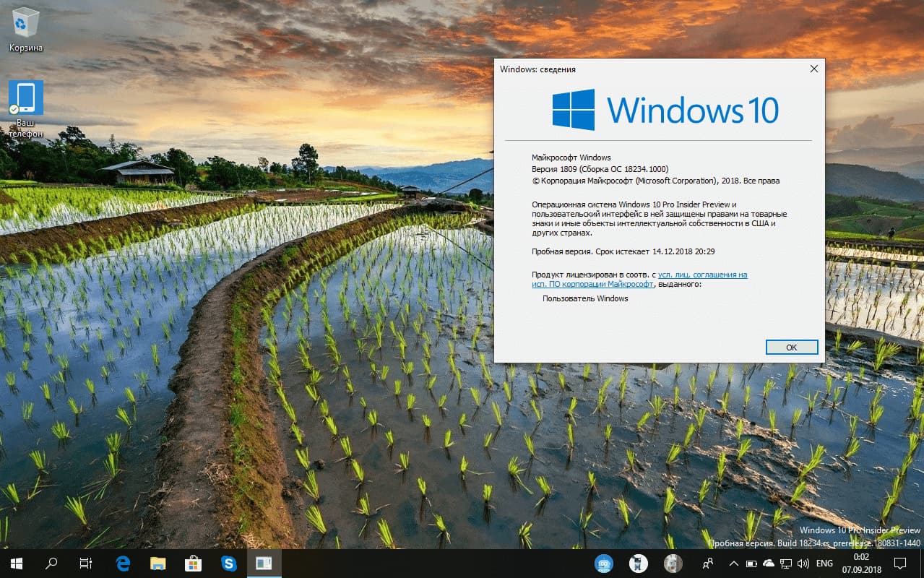Switch keyboard layout via ENG indicator
This screenshot has height=578, width=924.
[824, 562]
